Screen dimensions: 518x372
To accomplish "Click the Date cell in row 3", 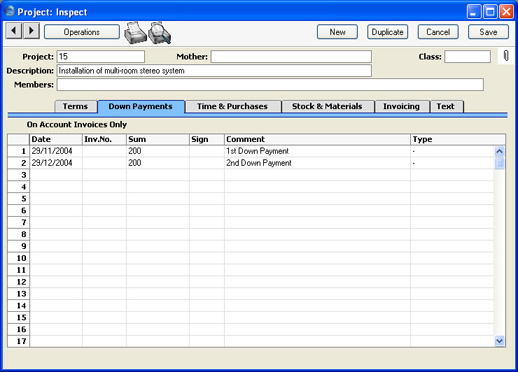I will click(x=56, y=175).
